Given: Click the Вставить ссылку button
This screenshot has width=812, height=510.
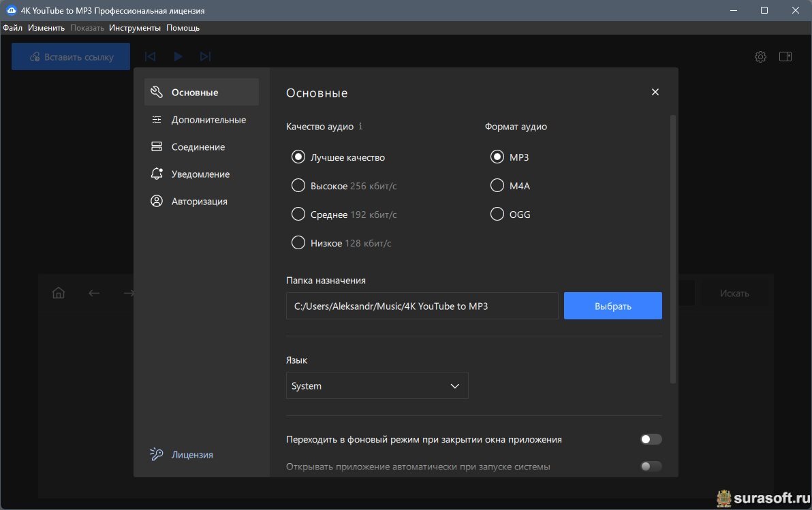Looking at the screenshot, I should (71, 57).
